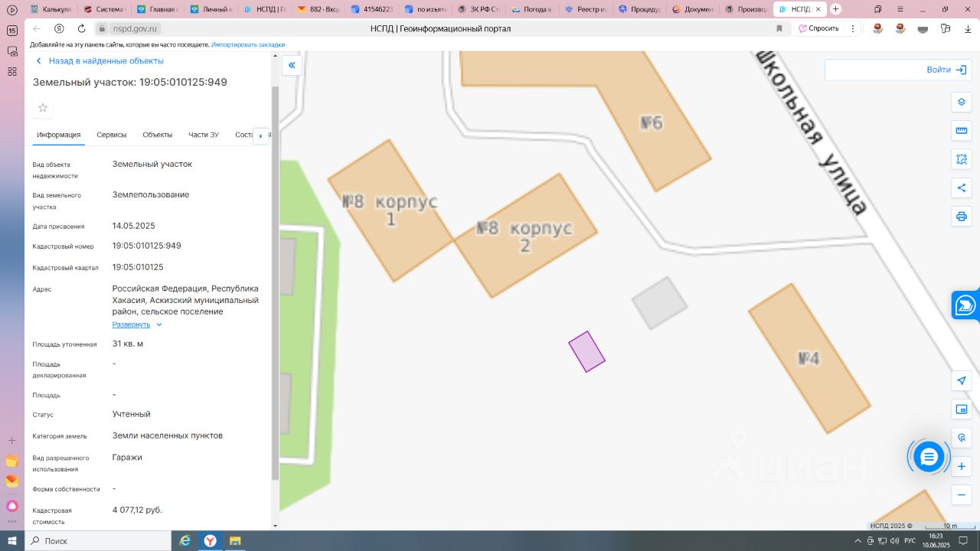This screenshot has width=980, height=551.
Task: Center map on my location
Action: (x=962, y=381)
